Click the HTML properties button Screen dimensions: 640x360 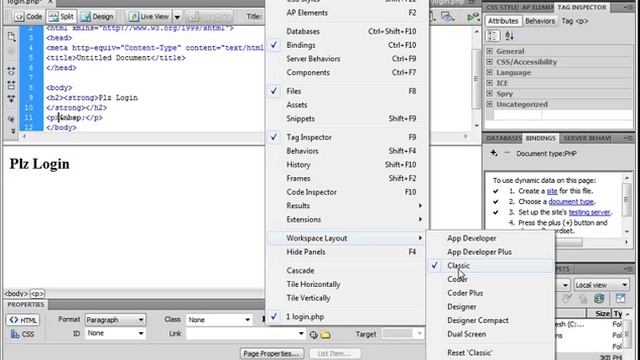(22, 320)
